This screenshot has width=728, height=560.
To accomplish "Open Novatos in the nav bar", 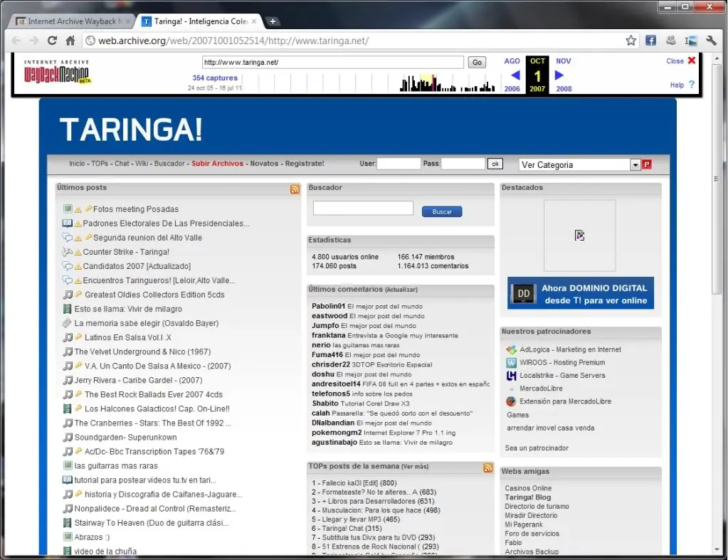I will tap(264, 164).
